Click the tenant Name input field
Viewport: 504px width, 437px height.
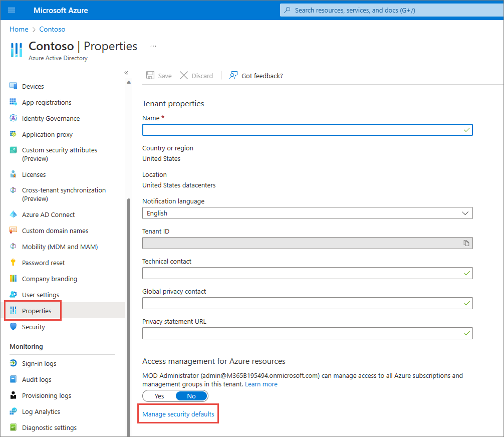click(307, 130)
